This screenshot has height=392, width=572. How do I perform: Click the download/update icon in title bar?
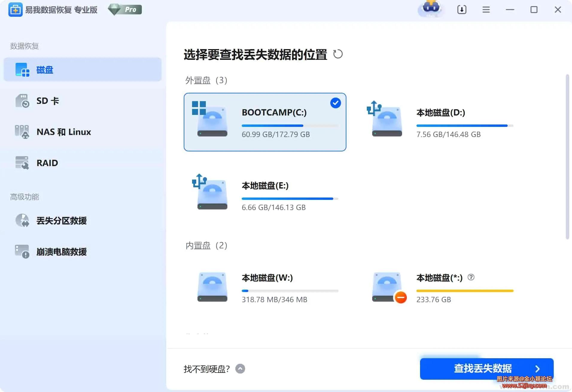pos(462,10)
